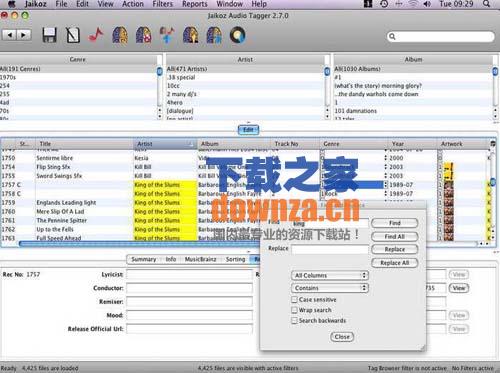This screenshot has width=500, height=373.
Task: Click the Title column header
Action: click(84, 144)
